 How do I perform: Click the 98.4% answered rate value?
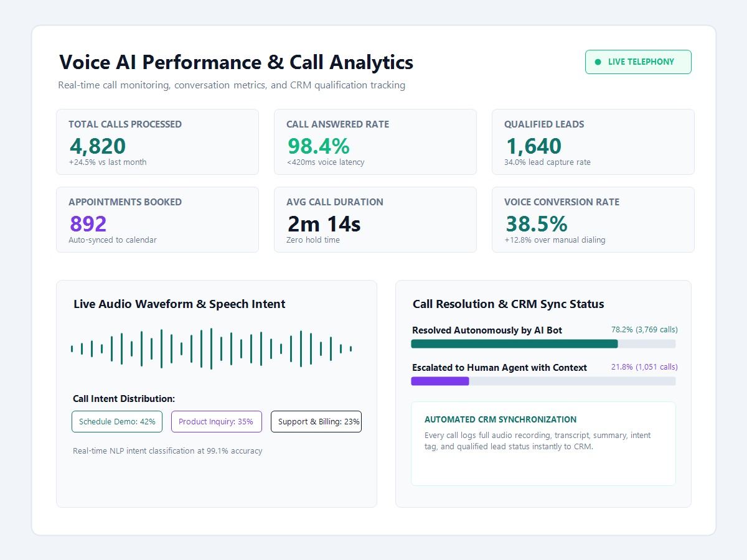(318, 146)
